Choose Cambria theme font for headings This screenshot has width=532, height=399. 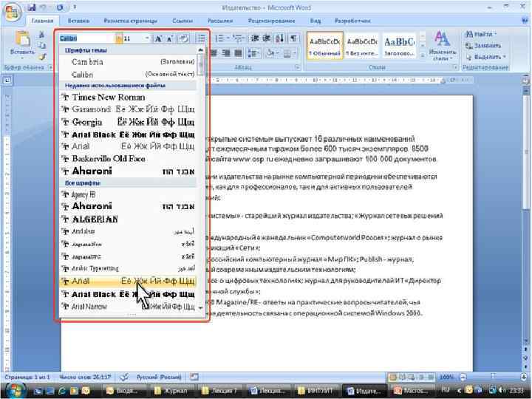(x=129, y=62)
